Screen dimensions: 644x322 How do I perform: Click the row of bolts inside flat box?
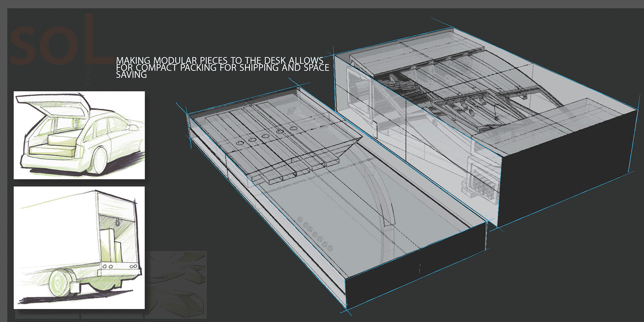point(315,234)
